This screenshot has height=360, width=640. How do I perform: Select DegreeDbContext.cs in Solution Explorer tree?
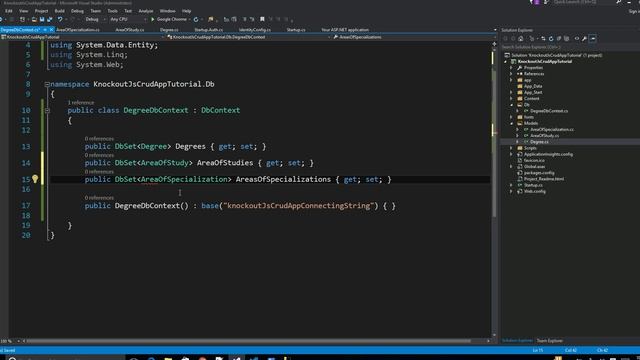coord(549,111)
